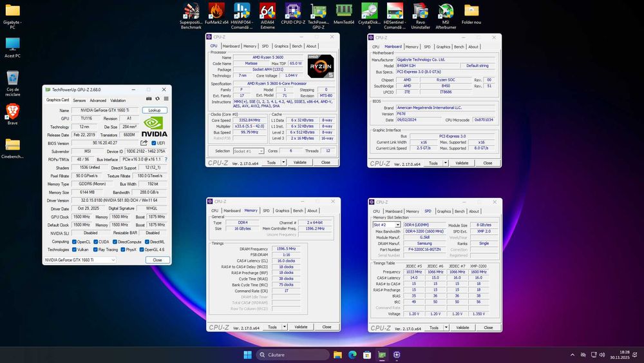Click the GPU-Z refresh icon
Viewport: 644px width, 363px height.
(x=157, y=99)
